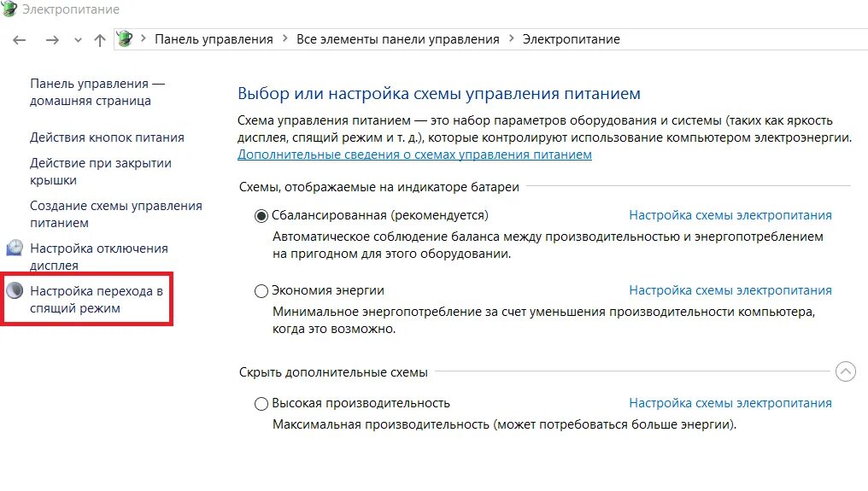Open recent locations dropdown chevron
Viewport: 868px width, 491px height.
click(x=78, y=40)
